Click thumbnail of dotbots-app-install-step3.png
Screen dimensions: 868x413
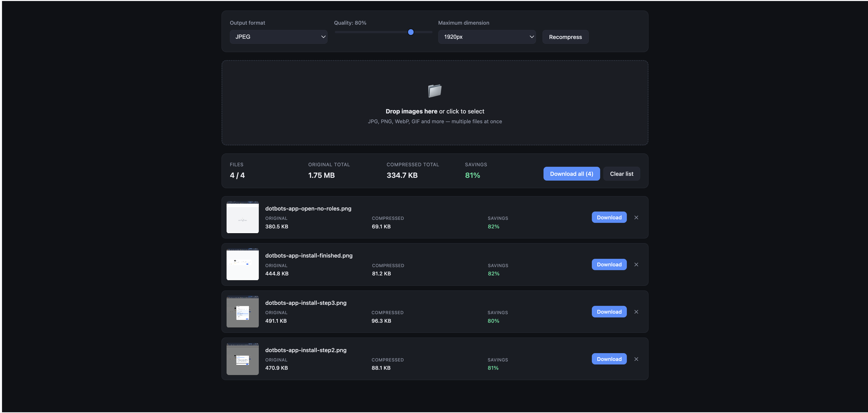242,311
